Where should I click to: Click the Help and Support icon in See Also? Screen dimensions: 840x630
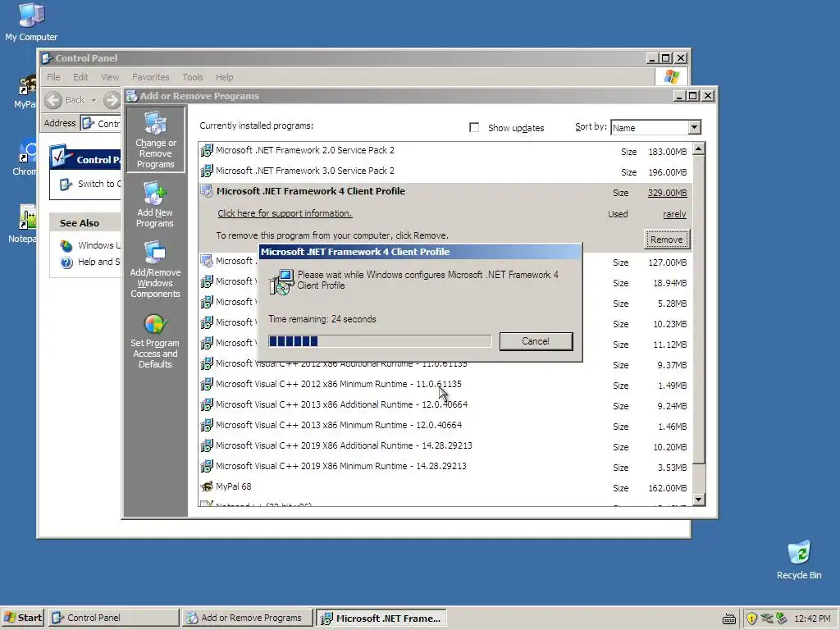pos(66,262)
